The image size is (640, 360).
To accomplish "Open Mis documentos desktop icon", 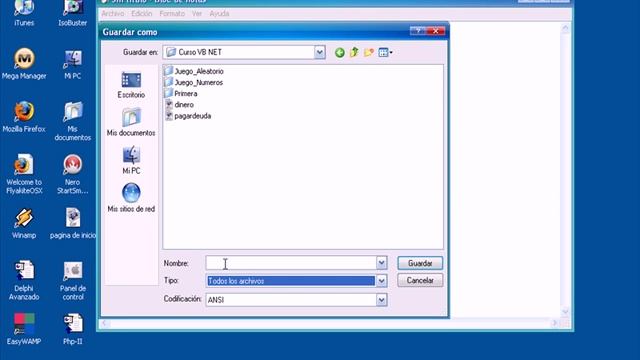I will [72, 121].
